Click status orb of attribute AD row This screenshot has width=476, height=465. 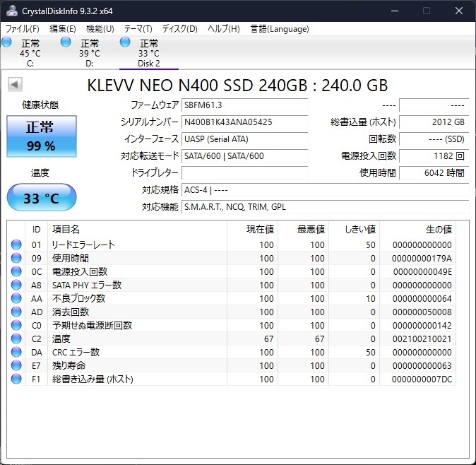[x=16, y=312]
